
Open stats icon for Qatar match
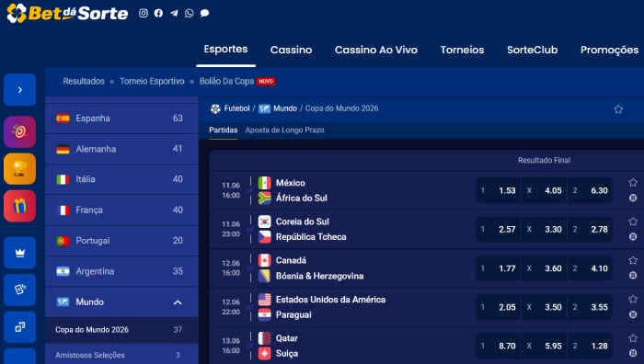633,353
